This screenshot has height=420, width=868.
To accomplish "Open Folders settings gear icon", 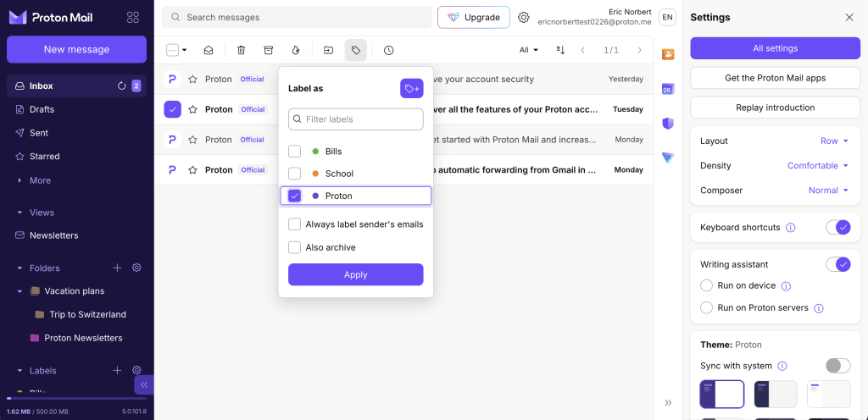I will pyautogui.click(x=136, y=268).
